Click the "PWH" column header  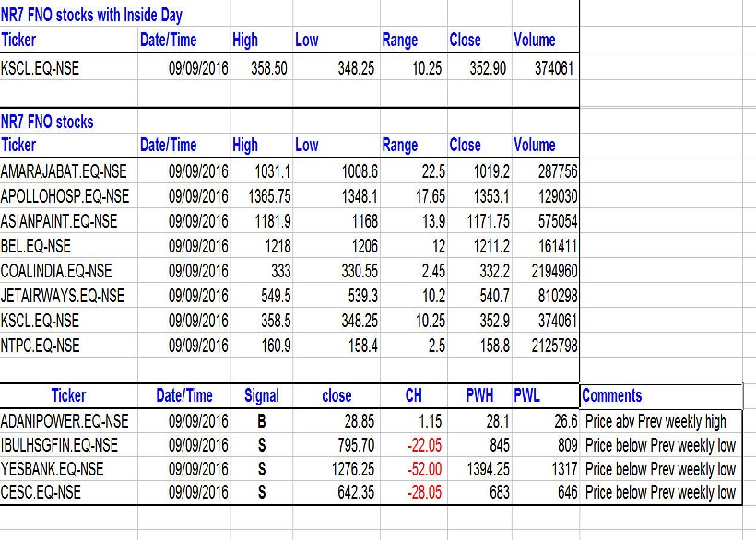pyautogui.click(x=479, y=395)
